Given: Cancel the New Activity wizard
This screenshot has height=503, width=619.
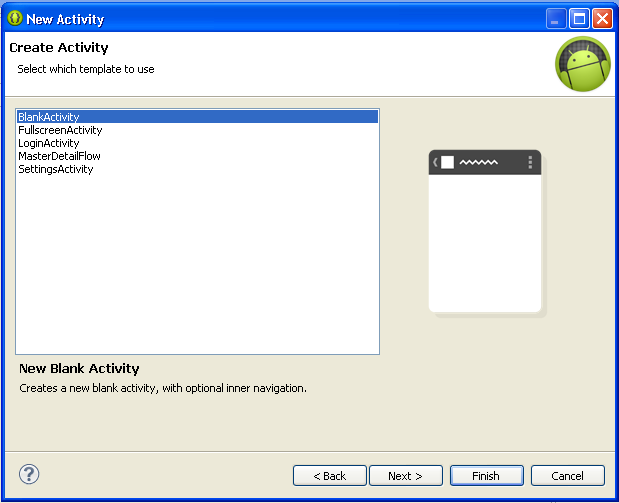Looking at the screenshot, I should point(567,476).
